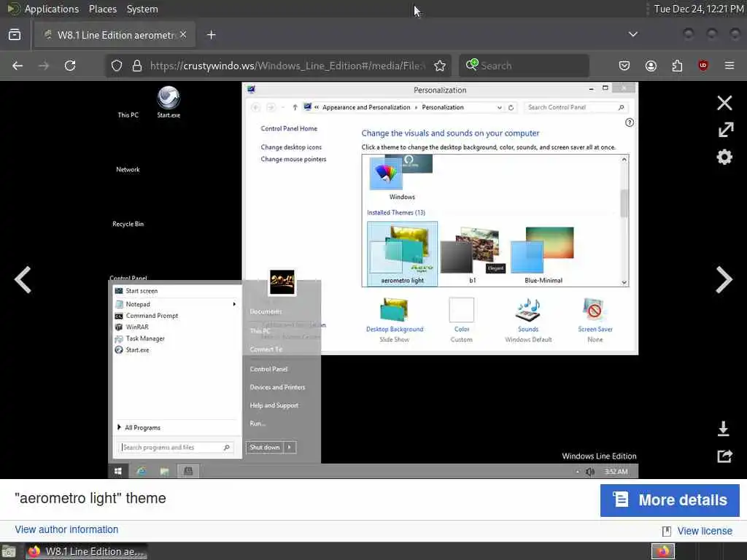
Task: Select the W8.1 Line Edition aerometro tab
Action: 115,35
